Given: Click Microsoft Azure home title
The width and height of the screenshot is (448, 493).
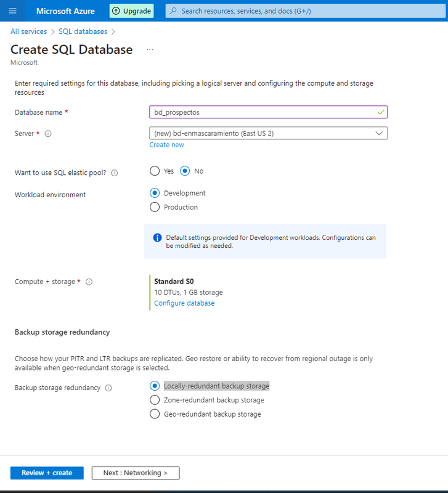Looking at the screenshot, I should coord(65,11).
